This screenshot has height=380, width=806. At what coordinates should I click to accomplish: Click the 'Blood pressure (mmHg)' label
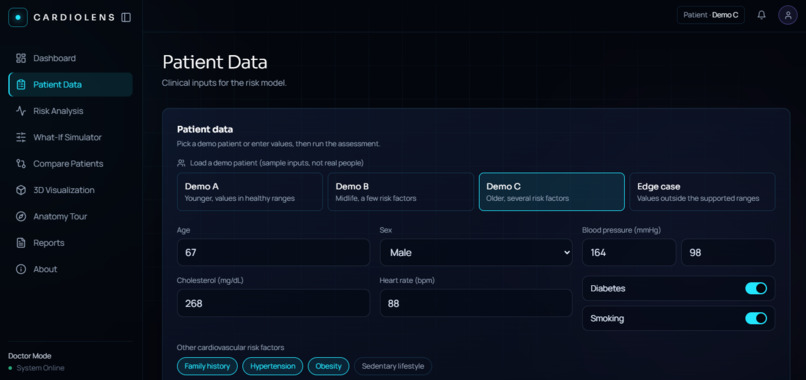tap(621, 230)
